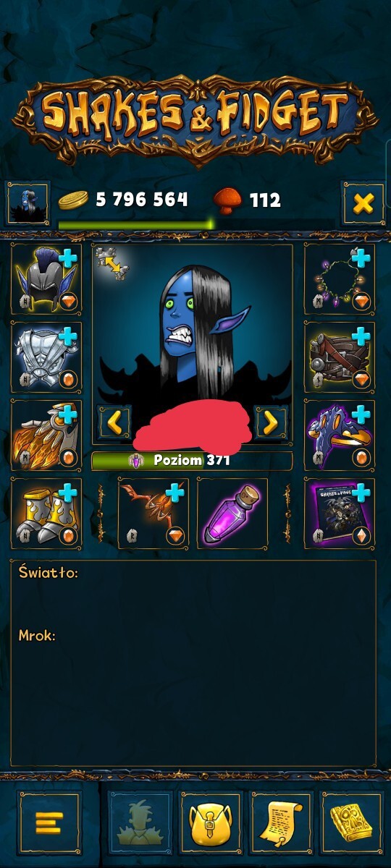The image size is (391, 868).
Task: Select the leather belt equipment slot
Action: [x=340, y=357]
